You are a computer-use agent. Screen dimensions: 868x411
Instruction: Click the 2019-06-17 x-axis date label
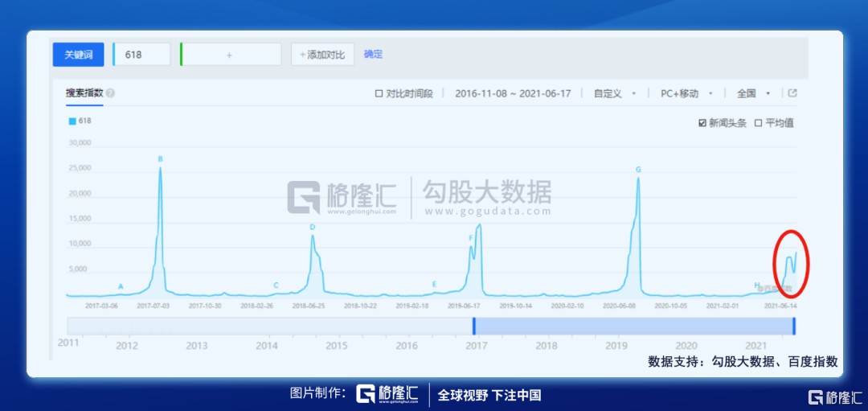click(464, 305)
